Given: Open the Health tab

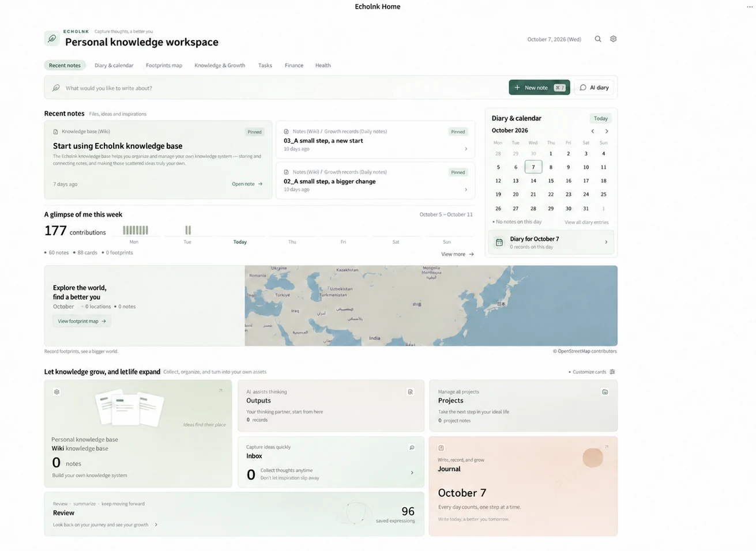Looking at the screenshot, I should pos(323,65).
